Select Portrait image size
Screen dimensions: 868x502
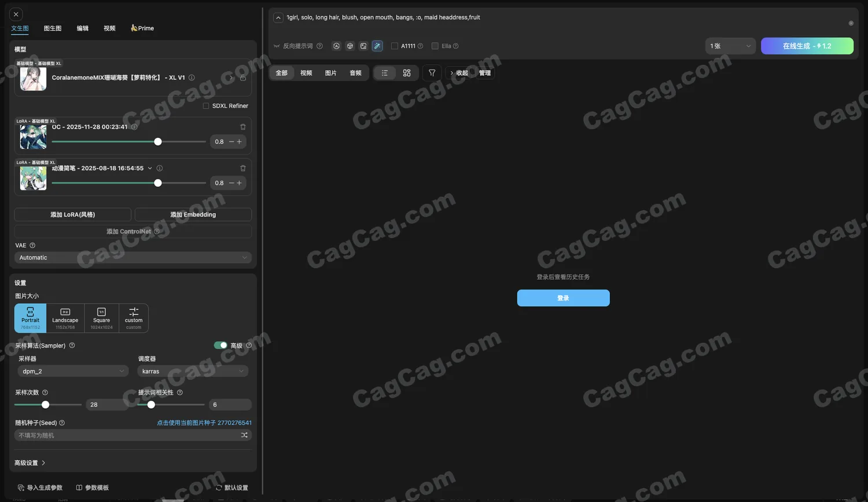(31, 318)
